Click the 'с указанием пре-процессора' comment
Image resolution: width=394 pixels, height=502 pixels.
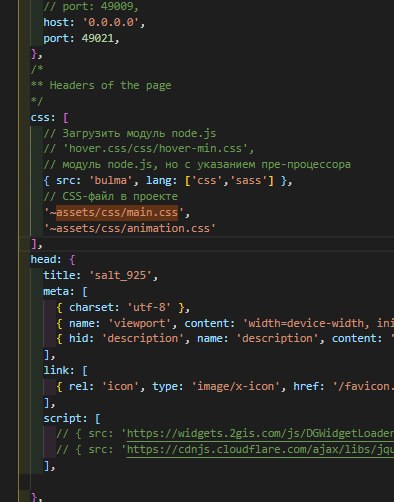pyautogui.click(x=267, y=164)
